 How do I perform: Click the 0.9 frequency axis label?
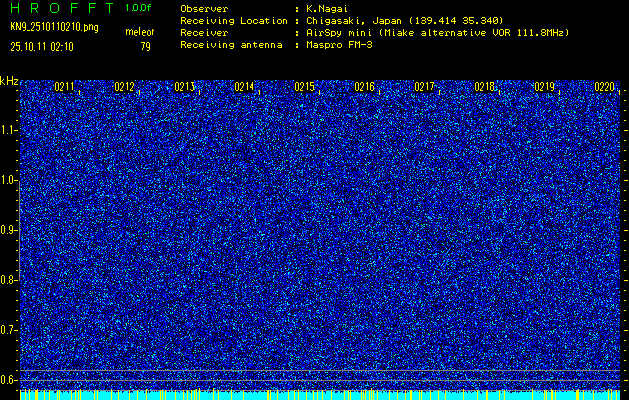[9, 230]
